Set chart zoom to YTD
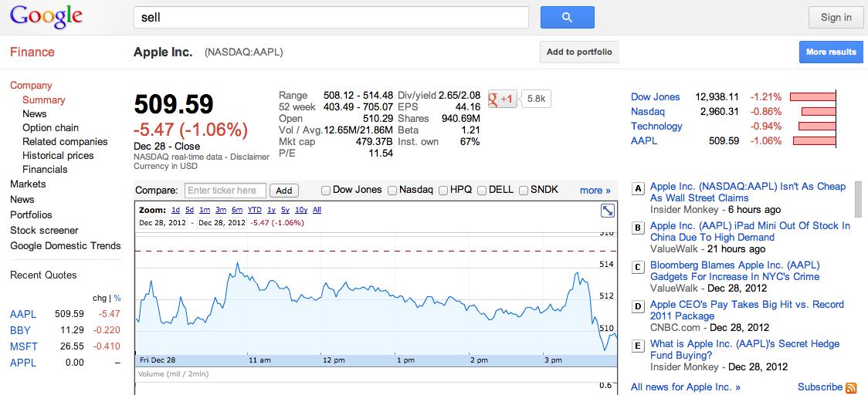The image size is (868, 395). tap(255, 210)
